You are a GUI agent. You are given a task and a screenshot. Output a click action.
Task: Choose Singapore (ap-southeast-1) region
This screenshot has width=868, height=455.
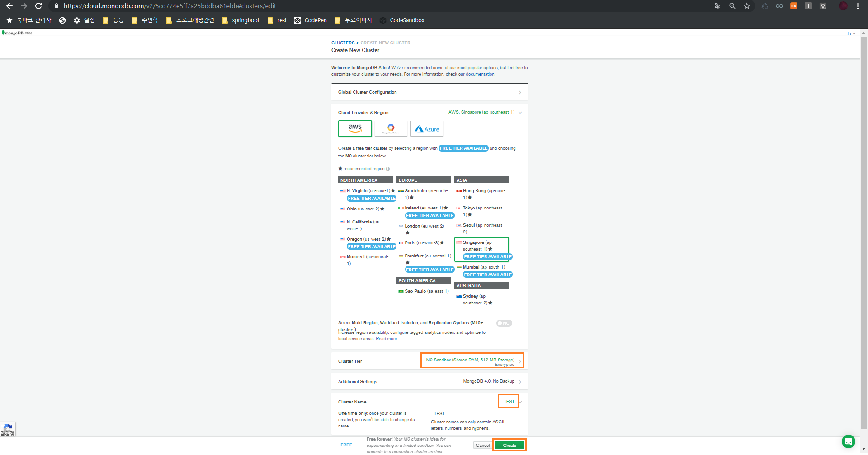tap(482, 249)
